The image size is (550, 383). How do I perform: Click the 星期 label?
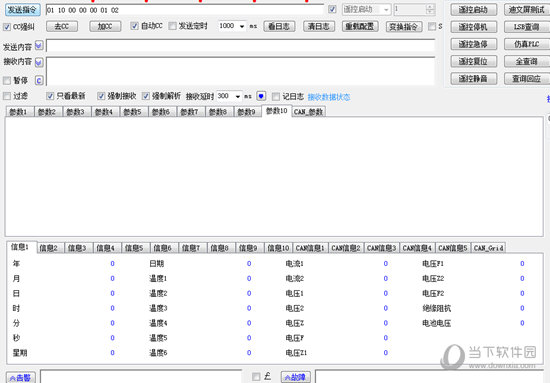pyautogui.click(x=20, y=353)
